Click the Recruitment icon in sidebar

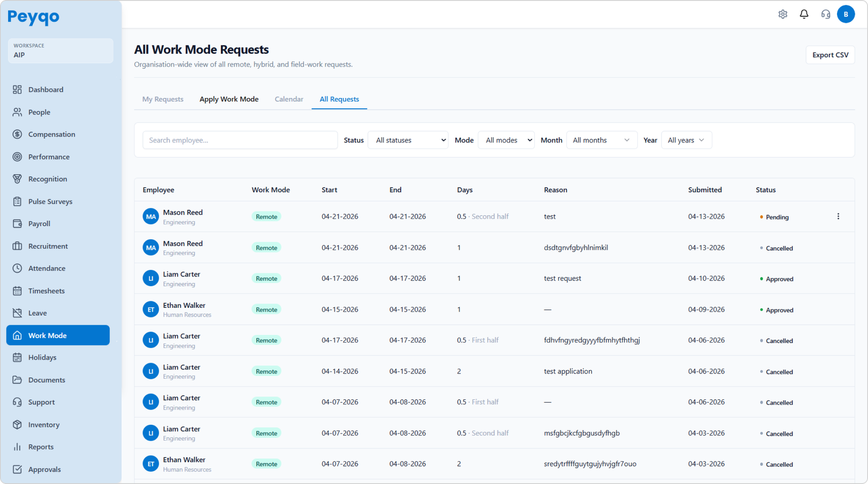[17, 246]
